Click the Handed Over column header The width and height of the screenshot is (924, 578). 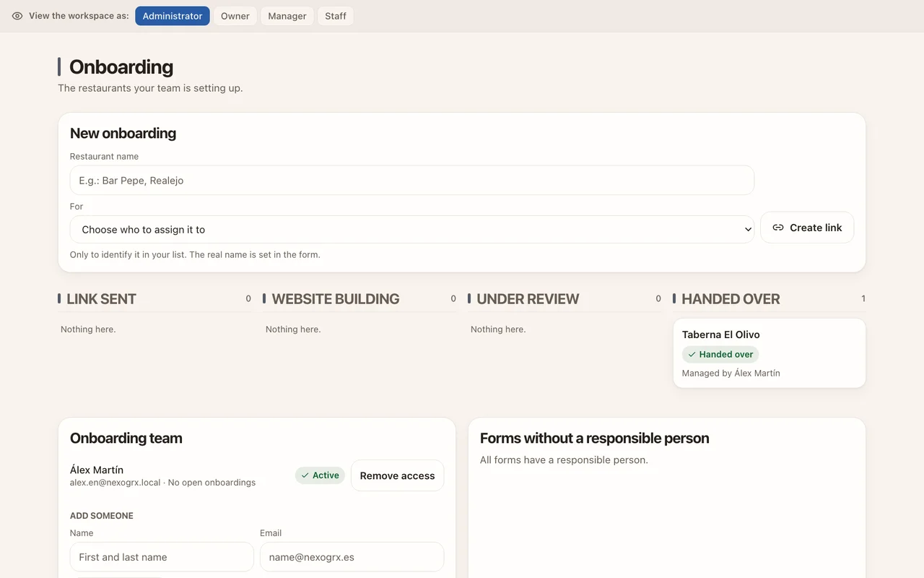731,299
